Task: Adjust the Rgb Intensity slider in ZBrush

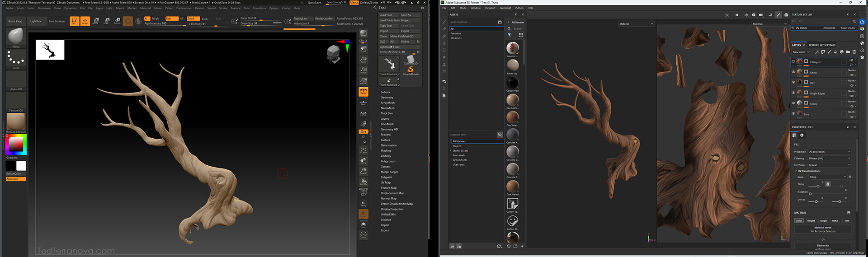Action: 165,24
